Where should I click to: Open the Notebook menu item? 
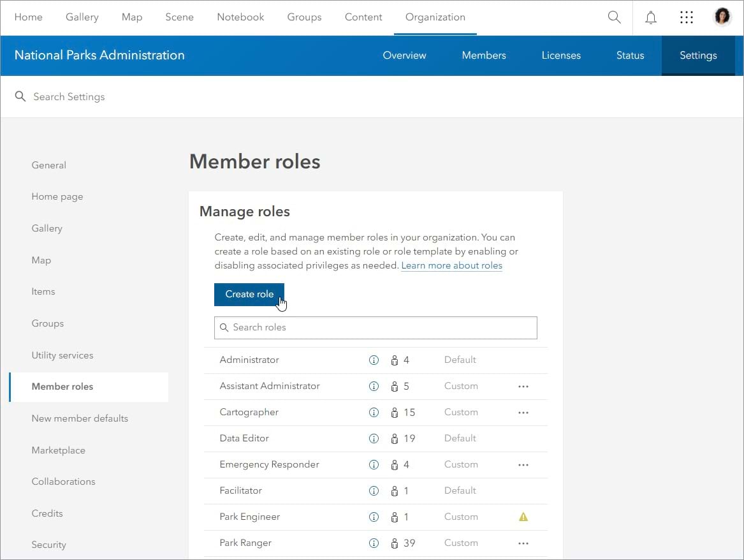pyautogui.click(x=240, y=17)
